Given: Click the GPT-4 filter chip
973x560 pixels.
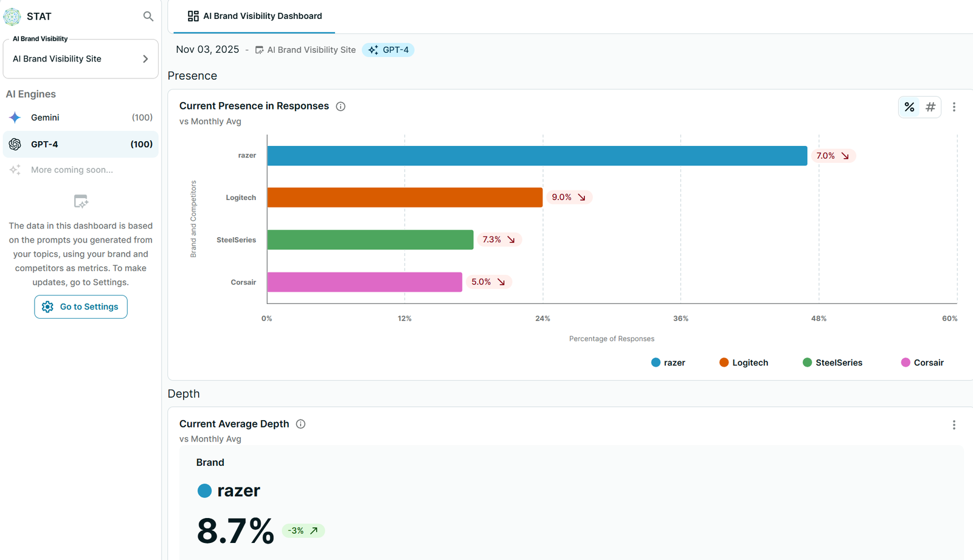Looking at the screenshot, I should pyautogui.click(x=388, y=50).
